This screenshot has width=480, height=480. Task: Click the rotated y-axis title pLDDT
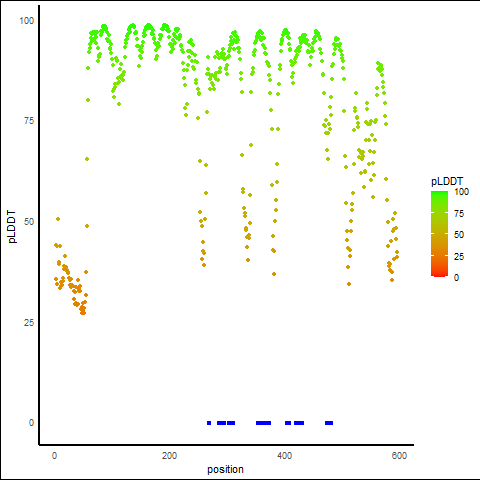tap(12, 227)
